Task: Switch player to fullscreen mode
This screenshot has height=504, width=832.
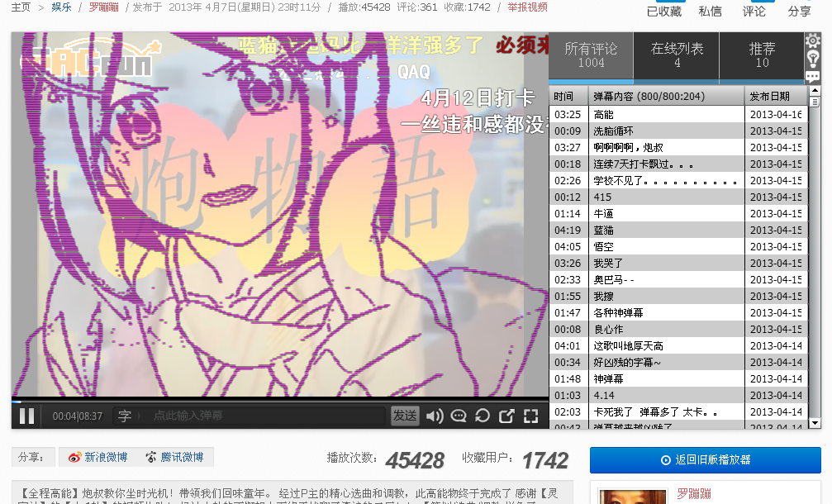Action: [531, 416]
